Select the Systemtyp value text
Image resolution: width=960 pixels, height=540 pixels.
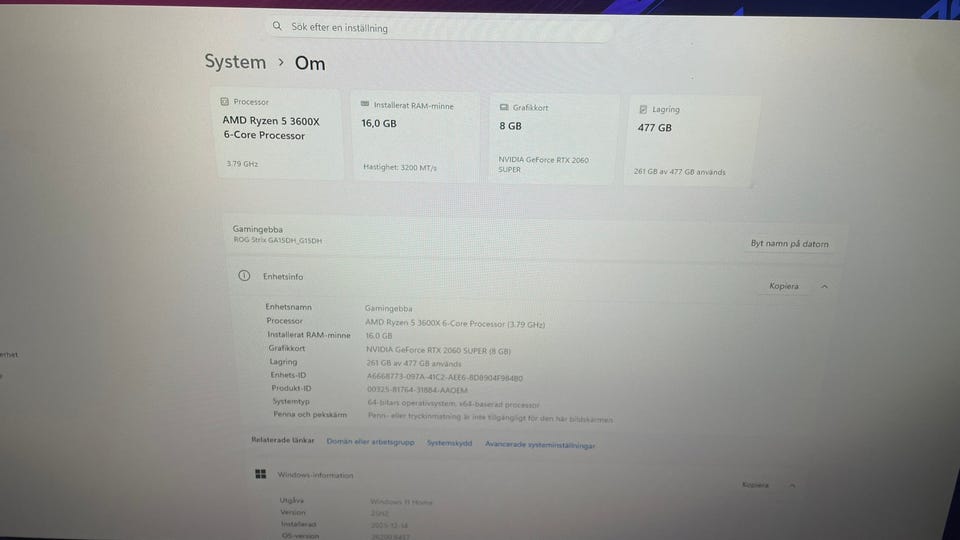coord(453,404)
